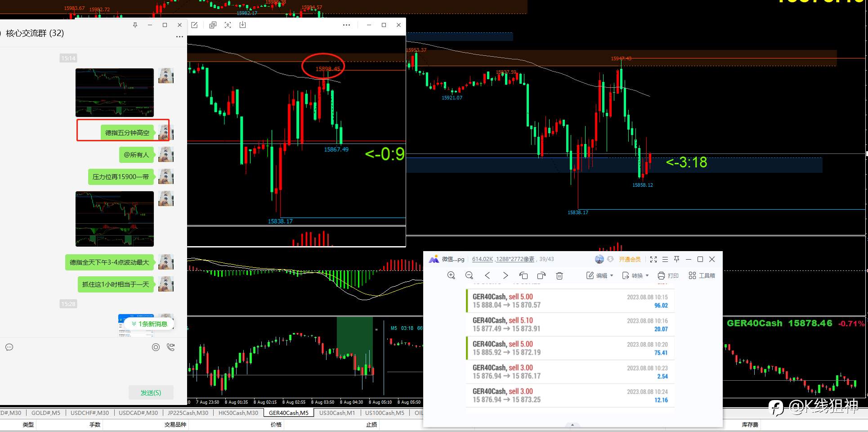Save the image with the download icon
This screenshot has width=868, height=432.
coord(243,25)
